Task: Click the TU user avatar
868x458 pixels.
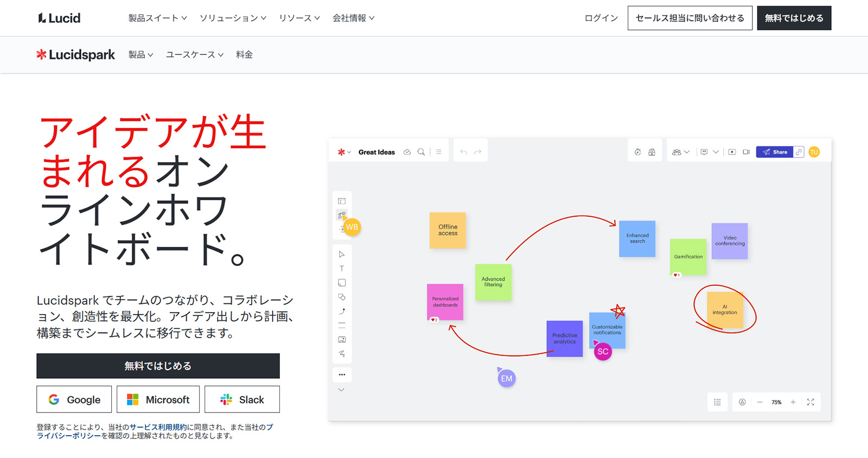Action: pyautogui.click(x=814, y=152)
